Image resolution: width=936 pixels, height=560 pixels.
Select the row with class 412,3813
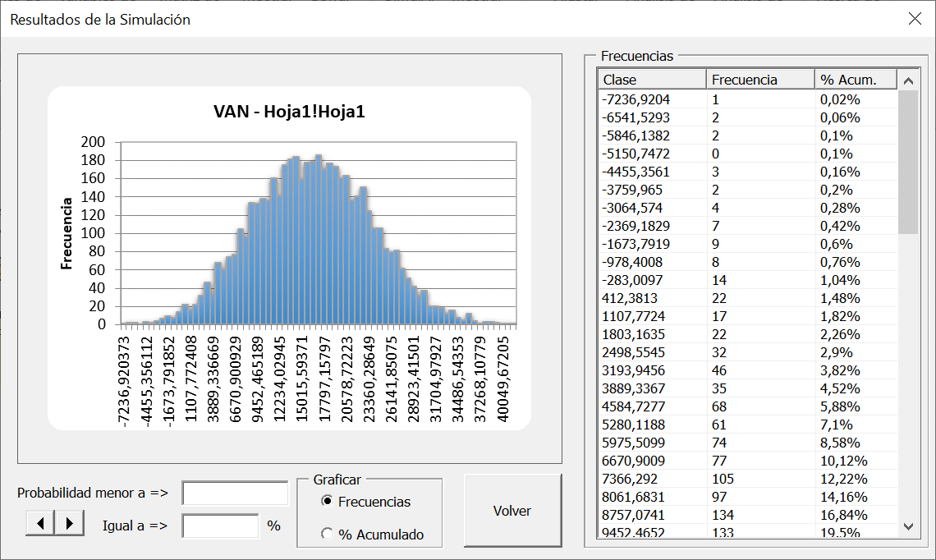(x=748, y=298)
